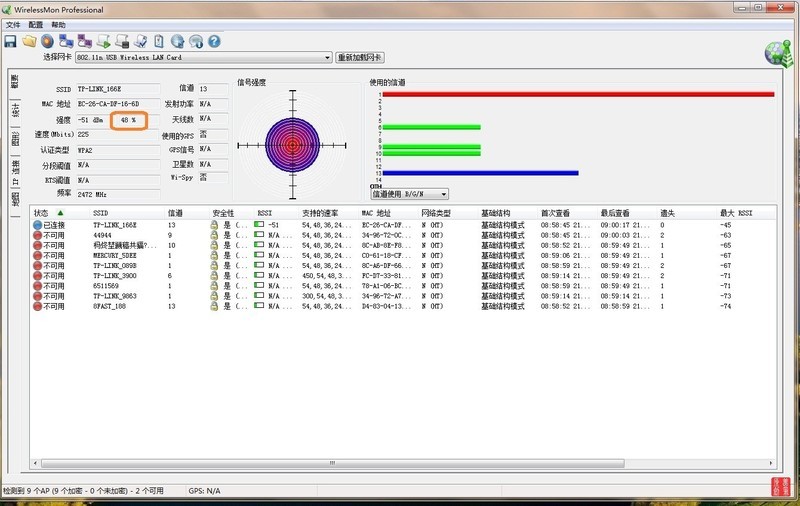This screenshot has width=800, height=506.
Task: Select the 概要 side tab
Action: [x=15, y=82]
